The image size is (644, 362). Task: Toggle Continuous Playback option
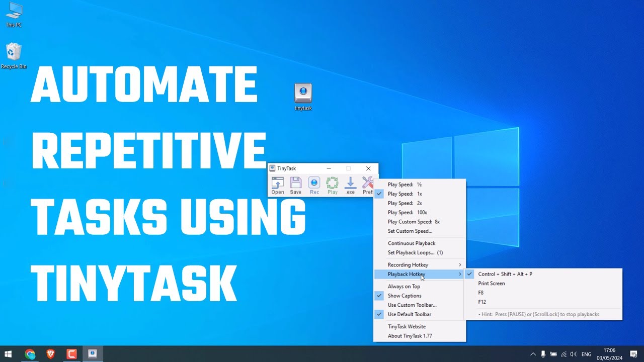420,243
